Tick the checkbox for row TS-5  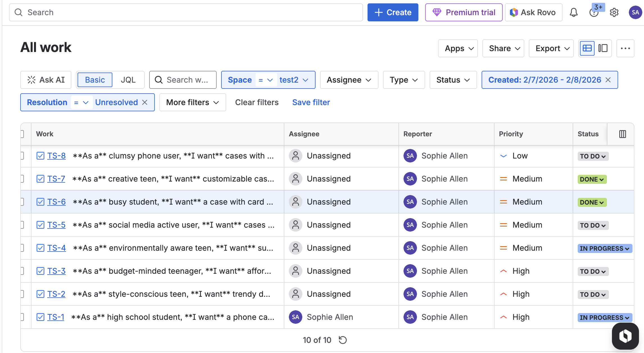[x=22, y=225]
